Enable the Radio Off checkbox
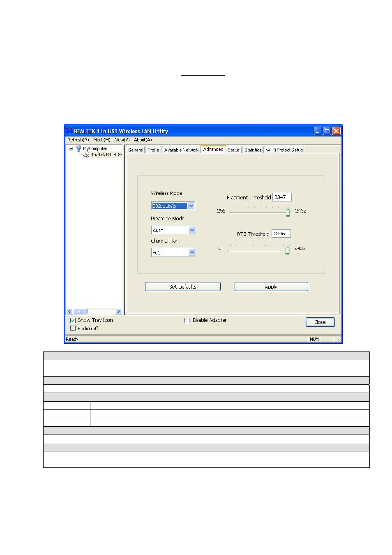392x555 pixels. (x=73, y=328)
